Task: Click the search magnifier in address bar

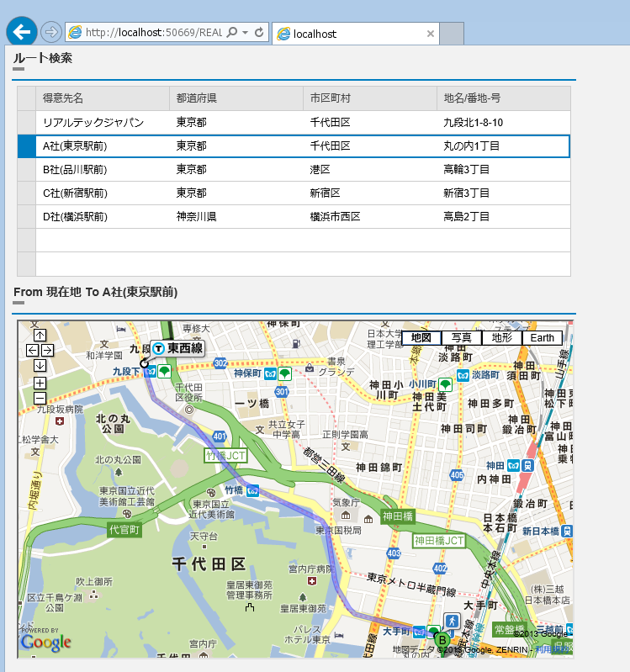Action: tap(232, 32)
